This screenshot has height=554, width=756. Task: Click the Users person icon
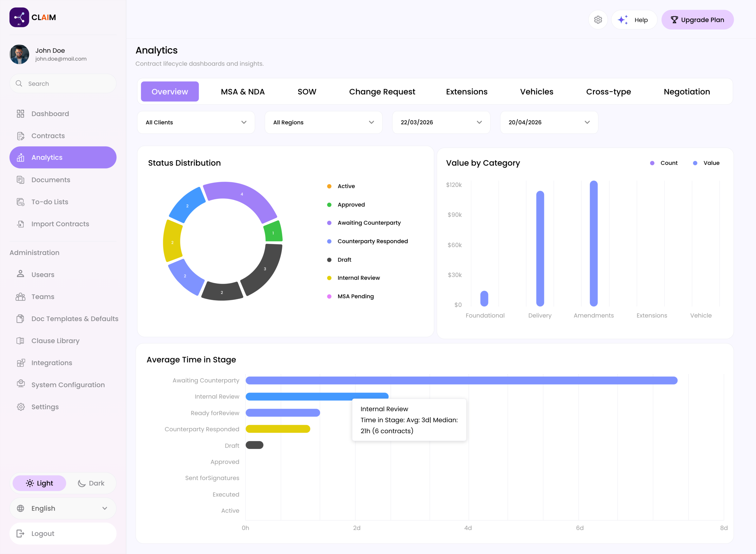click(x=20, y=274)
